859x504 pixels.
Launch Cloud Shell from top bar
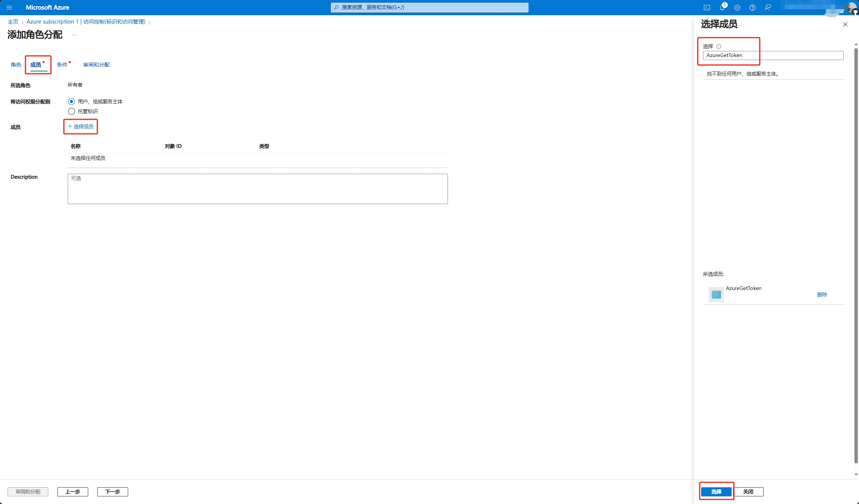coord(707,8)
